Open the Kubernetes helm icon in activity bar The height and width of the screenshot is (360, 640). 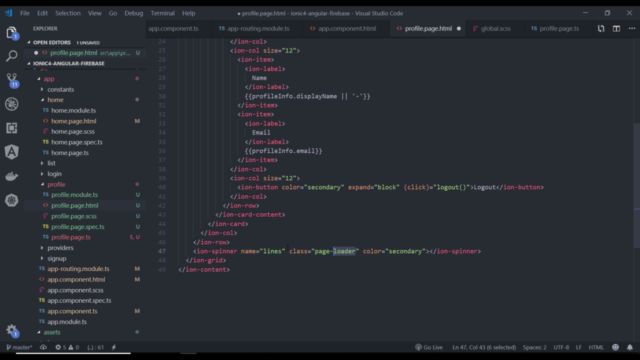click(x=11, y=200)
